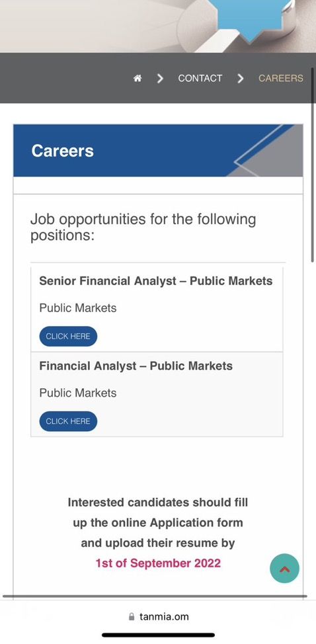316x644 pixels.
Task: Open the Senior Financial Analyst – Public Markets title
Action: [x=156, y=281]
